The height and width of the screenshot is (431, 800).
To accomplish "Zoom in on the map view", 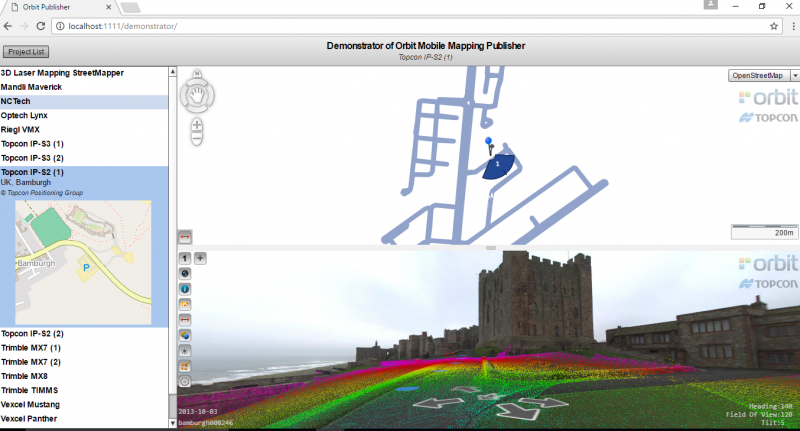I will click(197, 124).
